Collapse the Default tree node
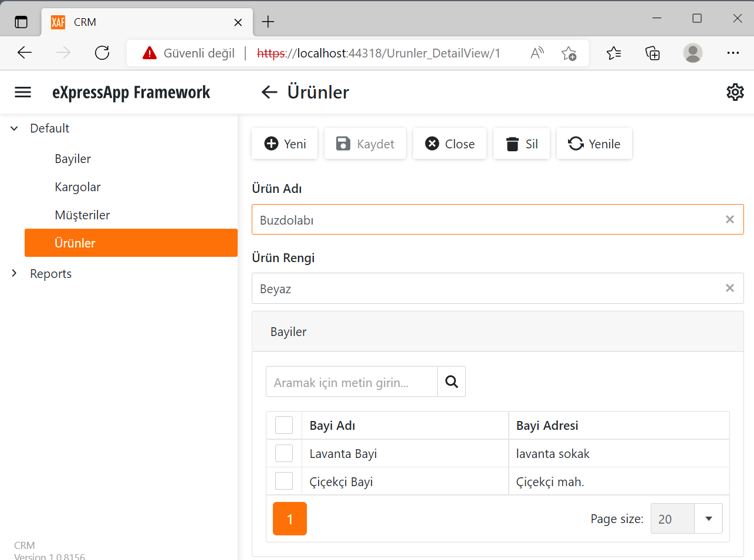 13,128
